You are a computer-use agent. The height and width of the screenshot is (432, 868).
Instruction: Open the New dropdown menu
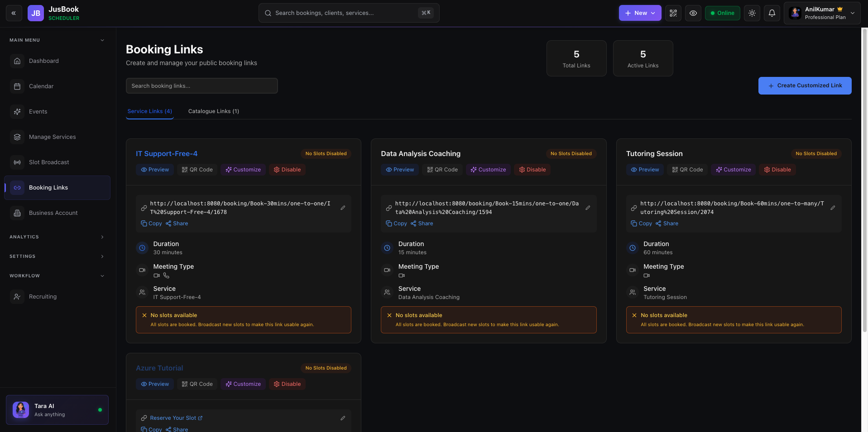(x=640, y=13)
